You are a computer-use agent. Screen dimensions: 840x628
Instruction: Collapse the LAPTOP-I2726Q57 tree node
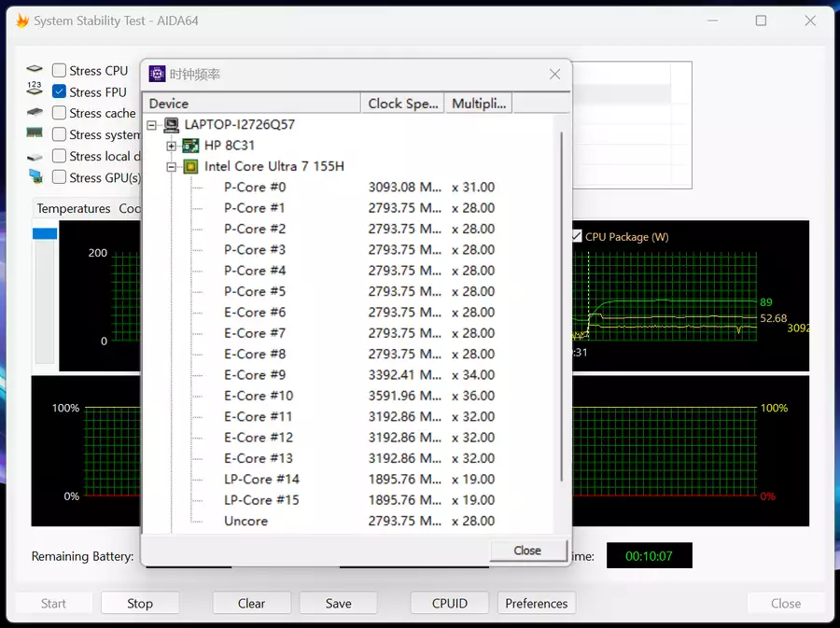pyautogui.click(x=151, y=125)
